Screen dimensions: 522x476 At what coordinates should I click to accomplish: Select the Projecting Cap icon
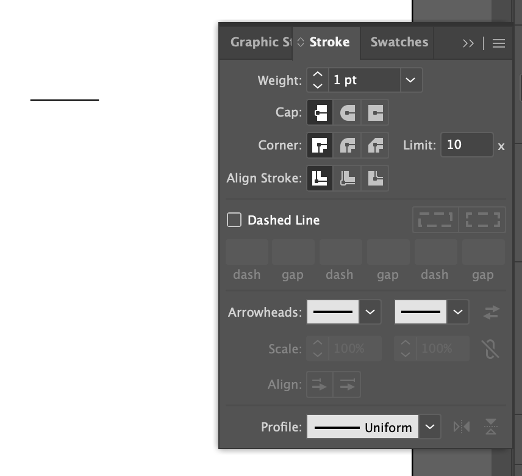pos(375,113)
